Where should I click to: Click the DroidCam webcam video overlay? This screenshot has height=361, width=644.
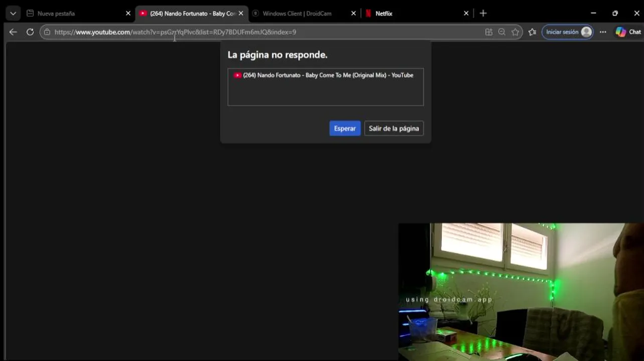[521, 292]
